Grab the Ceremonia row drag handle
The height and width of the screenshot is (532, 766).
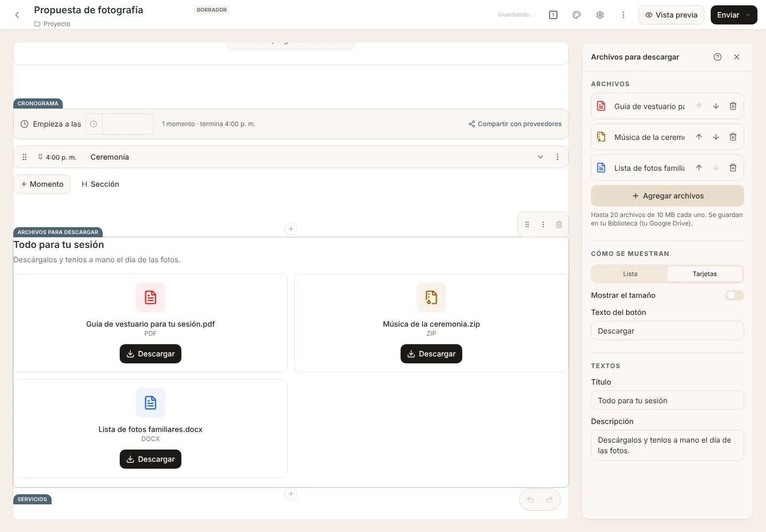(24, 157)
